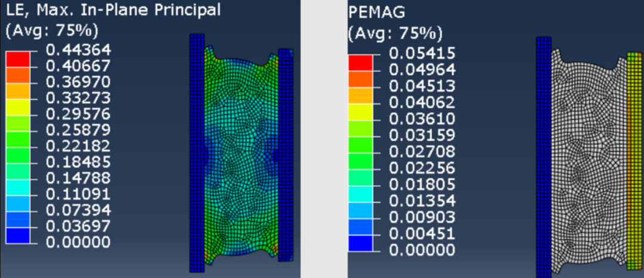
Task: Click the LE legend value 0.11091
Action: tap(78, 194)
